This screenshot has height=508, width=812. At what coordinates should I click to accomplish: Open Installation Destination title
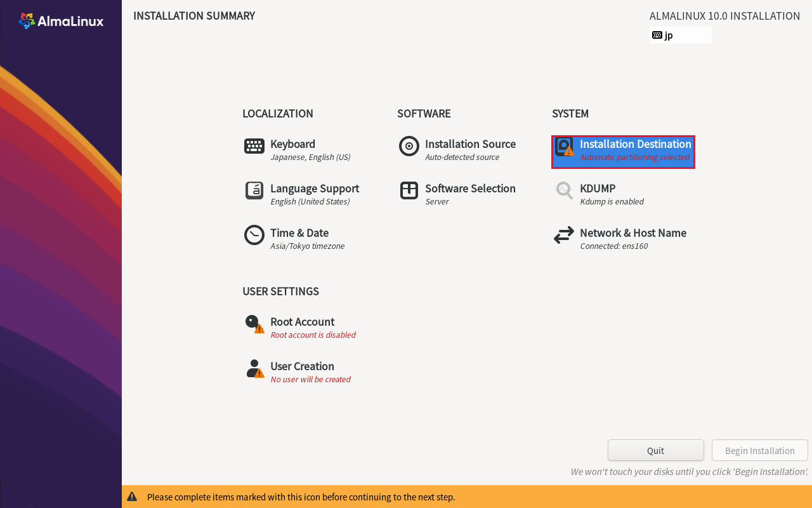[636, 144]
